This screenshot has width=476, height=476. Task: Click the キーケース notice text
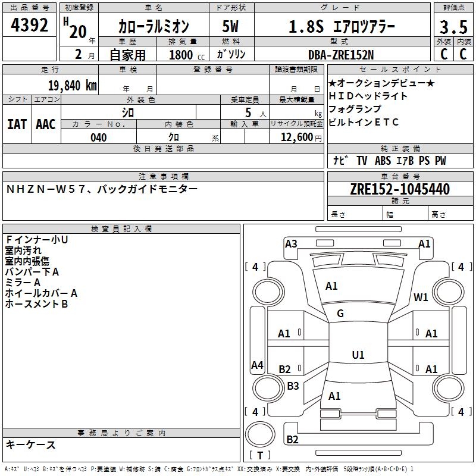tap(31, 445)
